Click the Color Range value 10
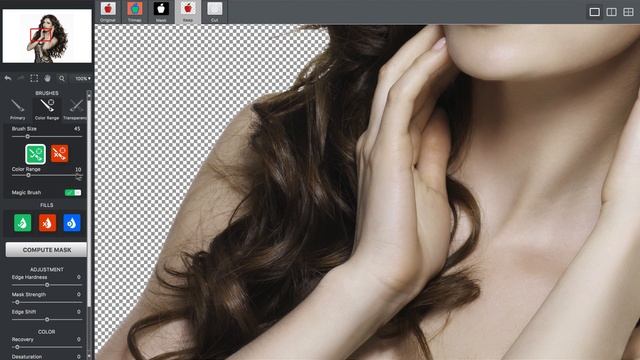This screenshot has height=360, width=640. (x=78, y=169)
